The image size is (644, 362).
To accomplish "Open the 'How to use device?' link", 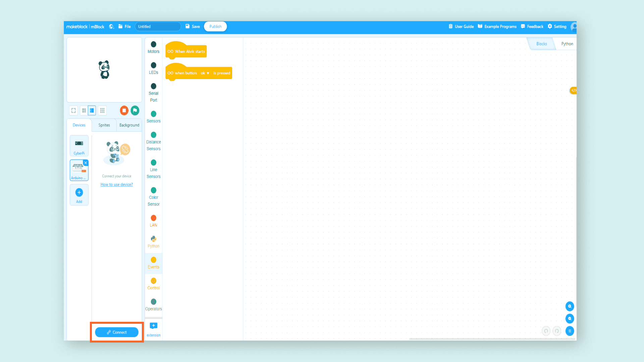I will (x=117, y=185).
